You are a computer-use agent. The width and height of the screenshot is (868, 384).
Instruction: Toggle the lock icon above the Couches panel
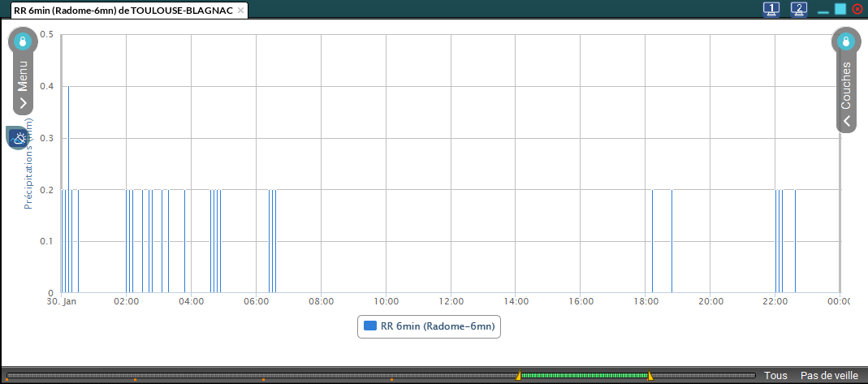pos(846,41)
